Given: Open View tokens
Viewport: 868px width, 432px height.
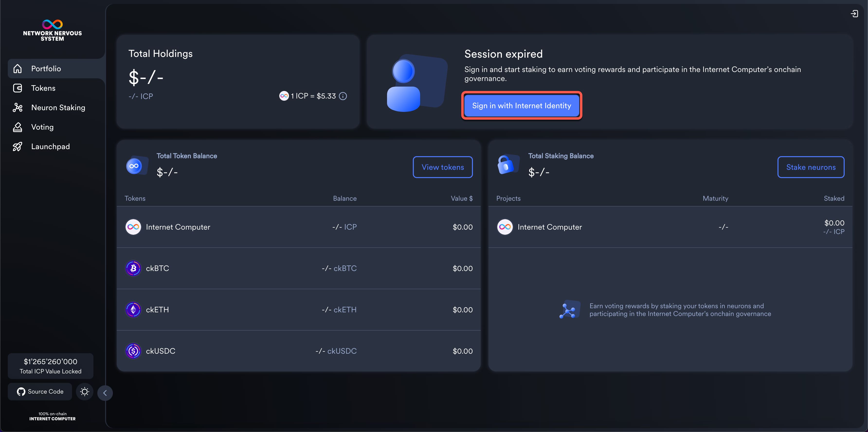Looking at the screenshot, I should coord(443,167).
